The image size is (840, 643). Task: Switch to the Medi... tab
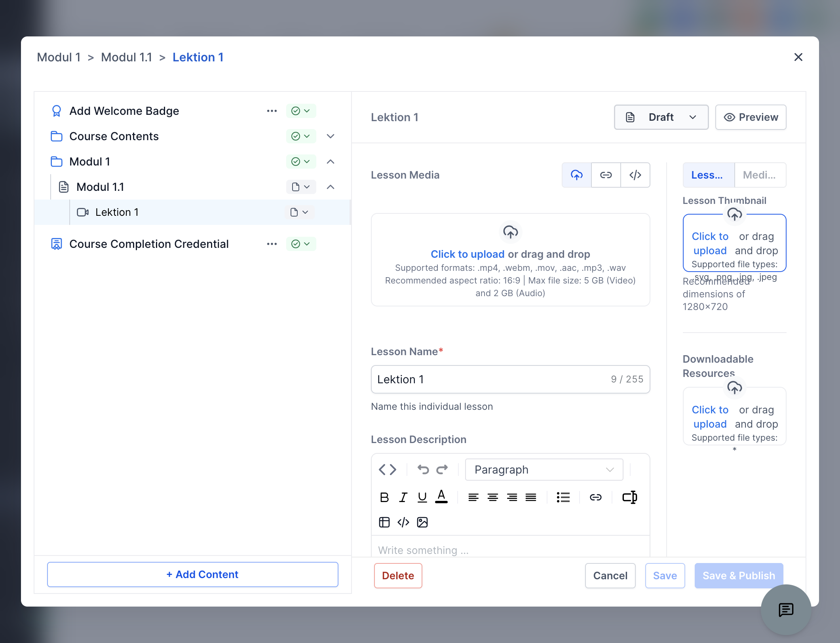point(760,175)
